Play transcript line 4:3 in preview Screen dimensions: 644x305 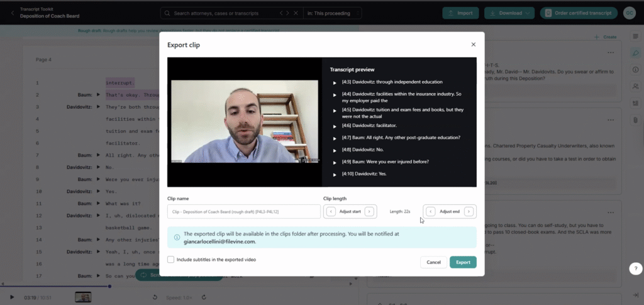point(335,83)
